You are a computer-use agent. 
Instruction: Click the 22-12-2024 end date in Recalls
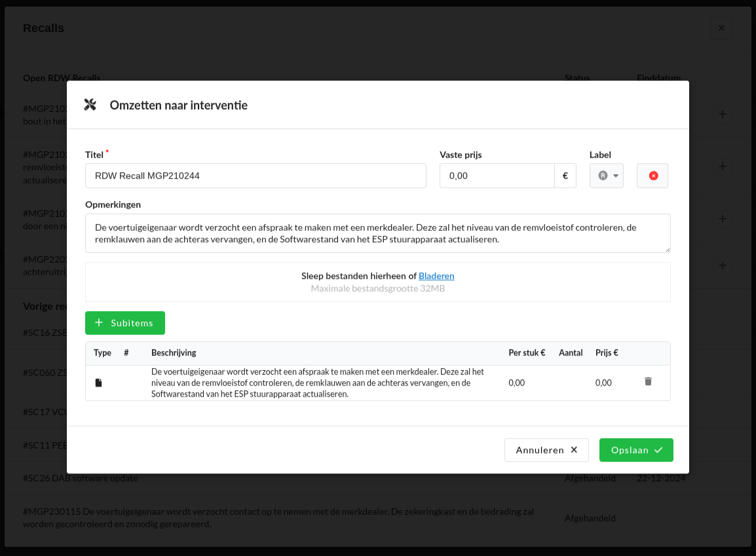pyautogui.click(x=661, y=478)
